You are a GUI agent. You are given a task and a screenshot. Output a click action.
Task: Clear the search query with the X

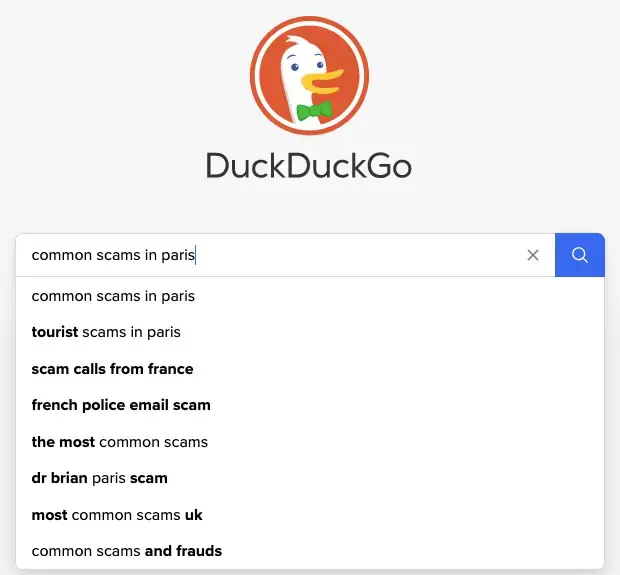(x=533, y=255)
